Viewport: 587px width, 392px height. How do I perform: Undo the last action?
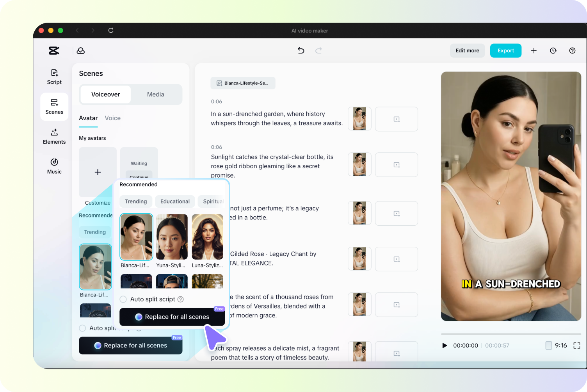301,50
